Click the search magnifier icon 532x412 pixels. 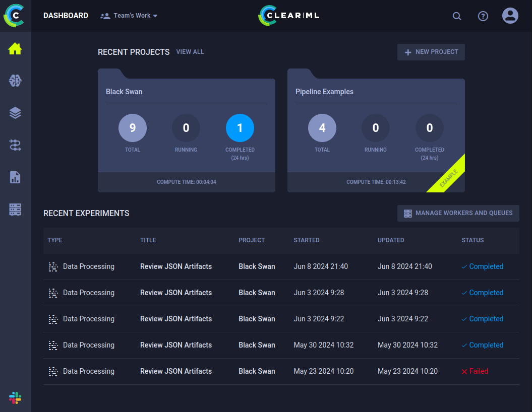(457, 16)
